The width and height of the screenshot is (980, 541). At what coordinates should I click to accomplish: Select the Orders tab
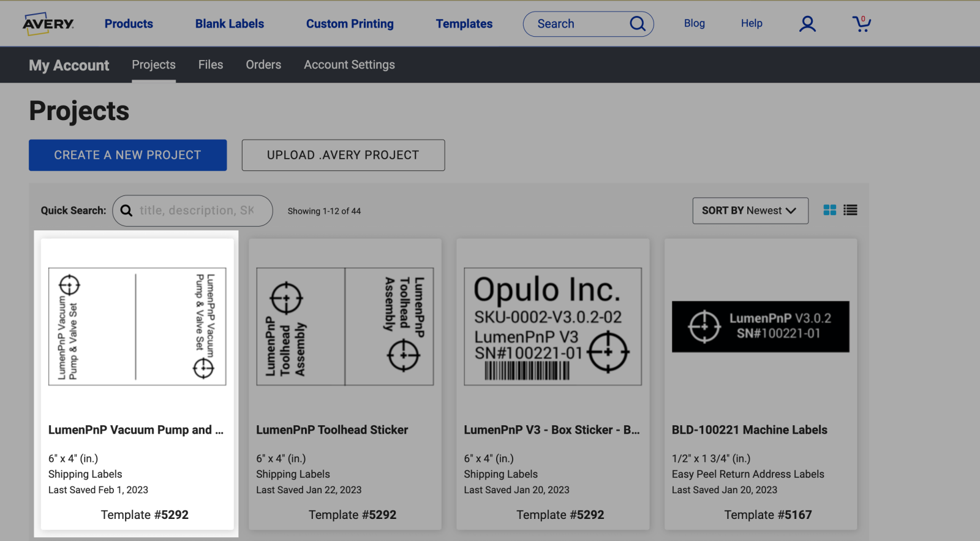click(263, 65)
